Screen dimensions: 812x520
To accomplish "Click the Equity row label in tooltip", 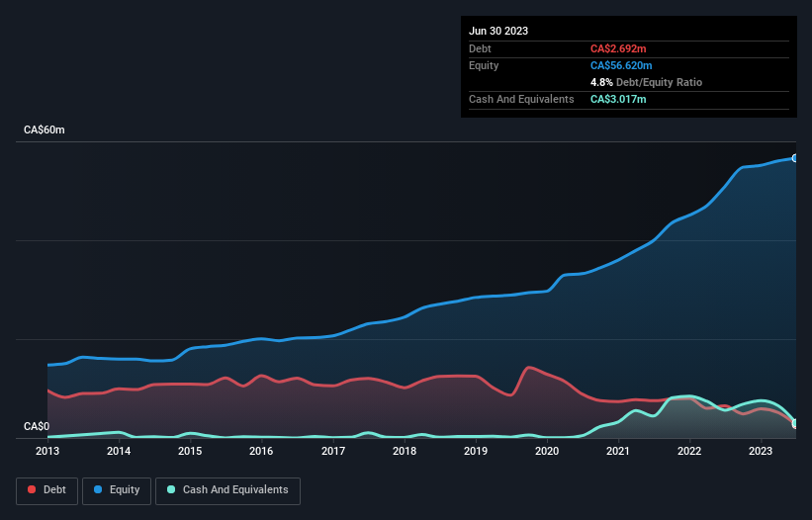I will click(x=484, y=65).
